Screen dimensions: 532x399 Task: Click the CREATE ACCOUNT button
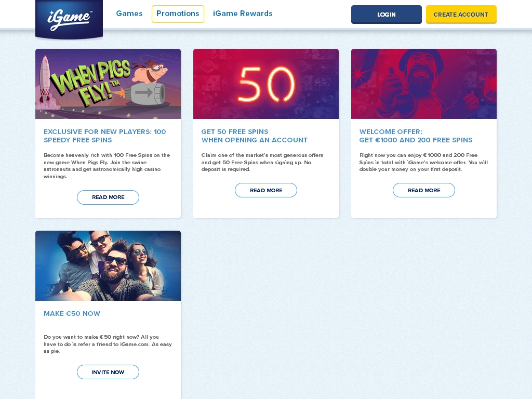461,14
